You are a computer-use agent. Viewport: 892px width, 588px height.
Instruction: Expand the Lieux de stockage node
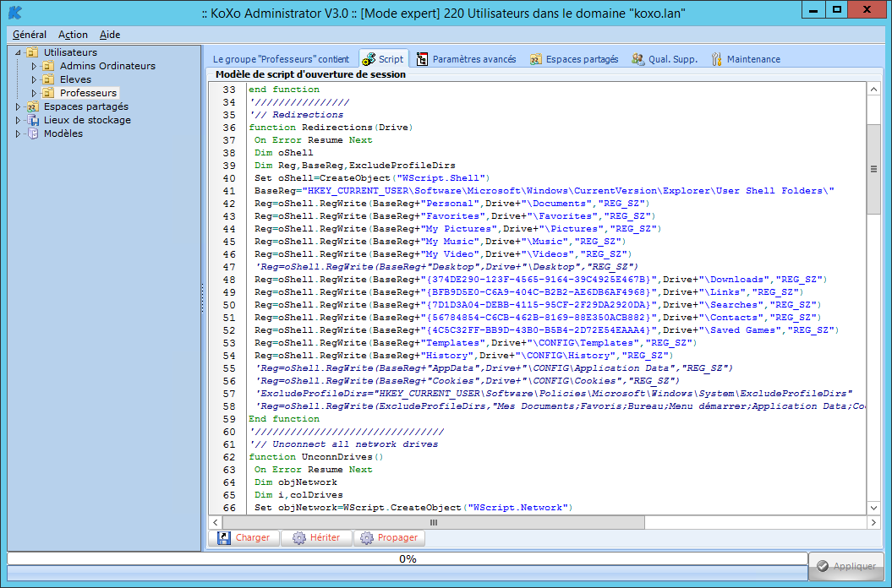click(x=18, y=120)
